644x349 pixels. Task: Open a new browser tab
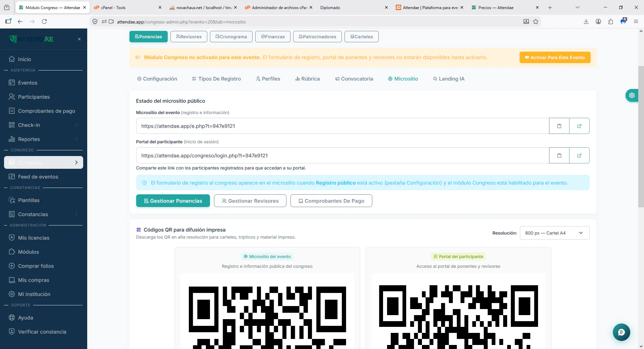pos(550,7)
